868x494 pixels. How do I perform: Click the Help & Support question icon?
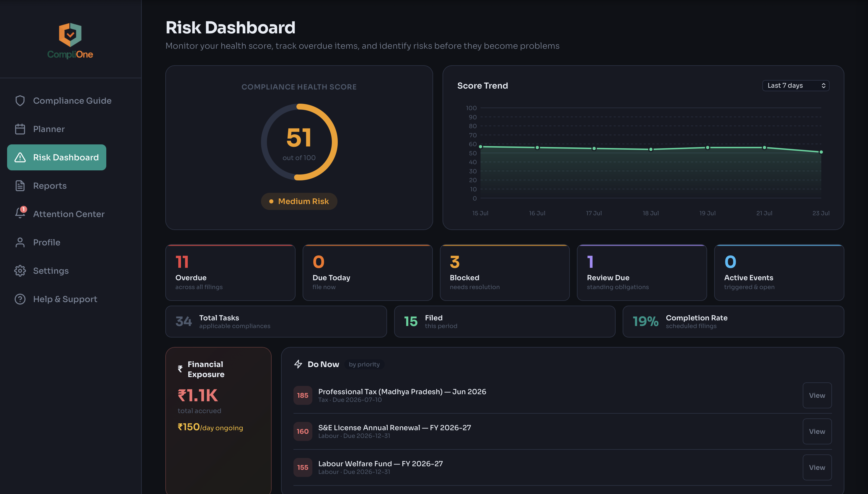click(x=20, y=299)
